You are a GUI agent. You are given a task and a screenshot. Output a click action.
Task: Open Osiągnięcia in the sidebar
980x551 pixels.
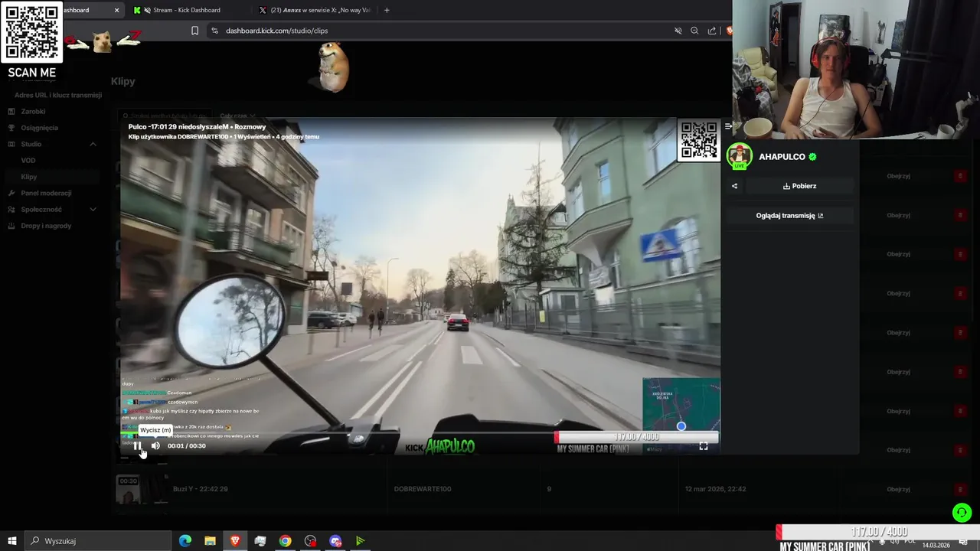(x=39, y=128)
